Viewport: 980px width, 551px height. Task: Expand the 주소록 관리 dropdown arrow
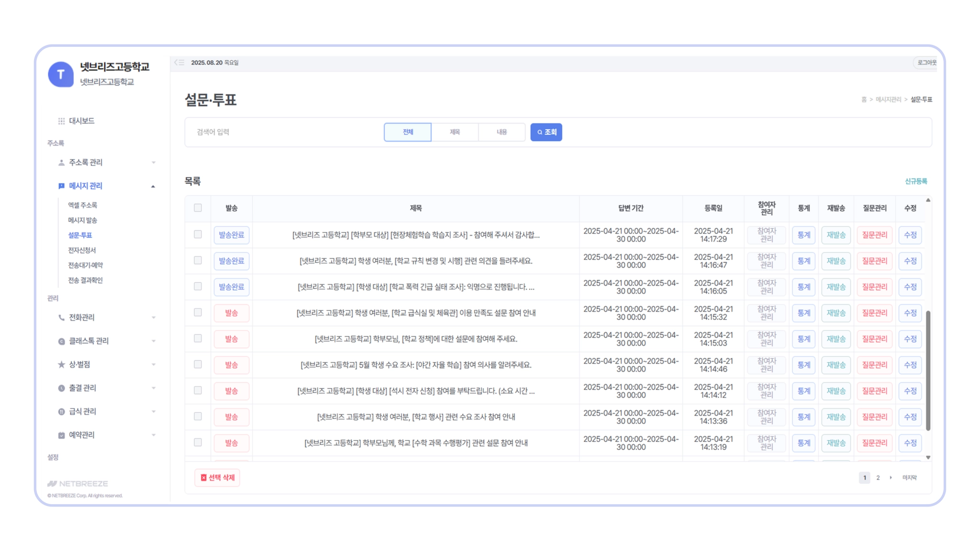[154, 163]
